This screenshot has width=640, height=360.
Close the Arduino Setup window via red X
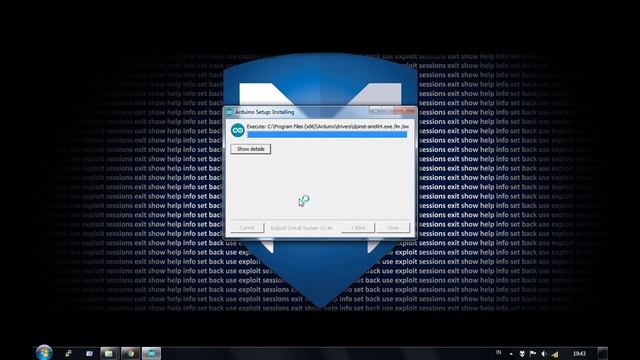pyautogui.click(x=404, y=111)
